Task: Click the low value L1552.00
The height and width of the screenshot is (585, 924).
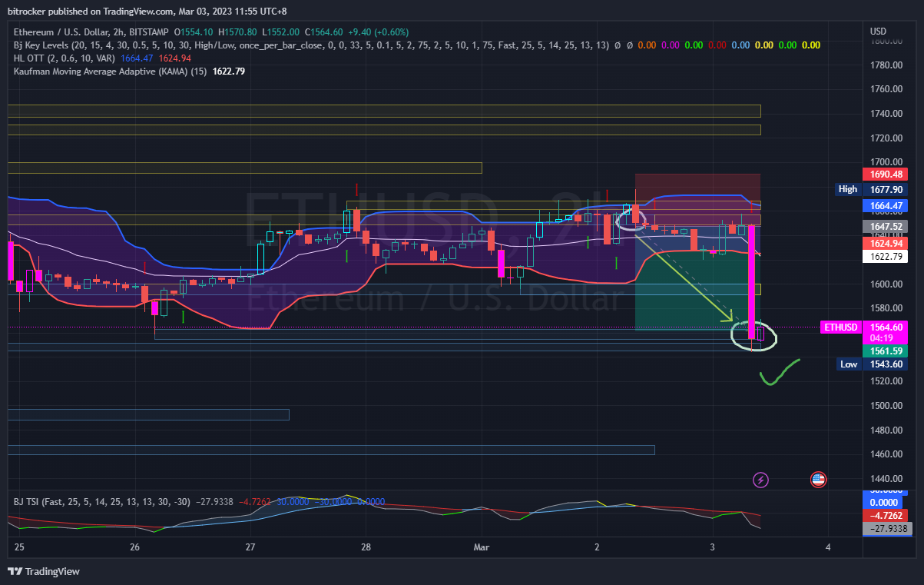Action: 280,32
